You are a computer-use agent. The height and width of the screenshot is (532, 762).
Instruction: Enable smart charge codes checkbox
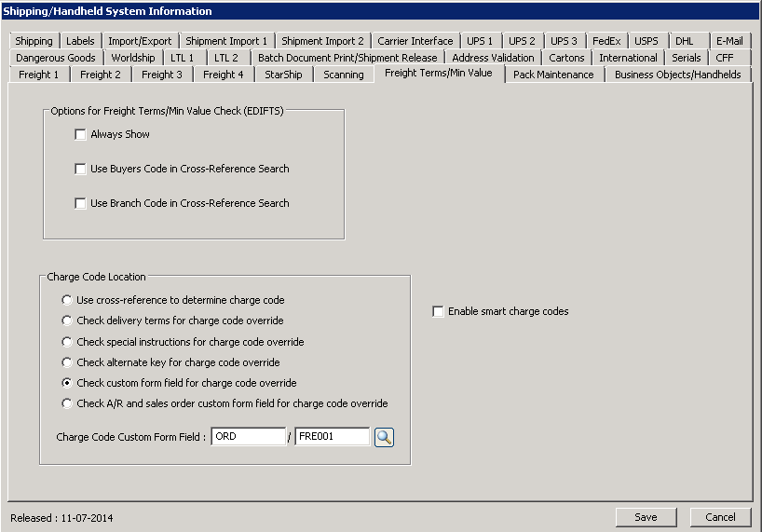point(439,312)
